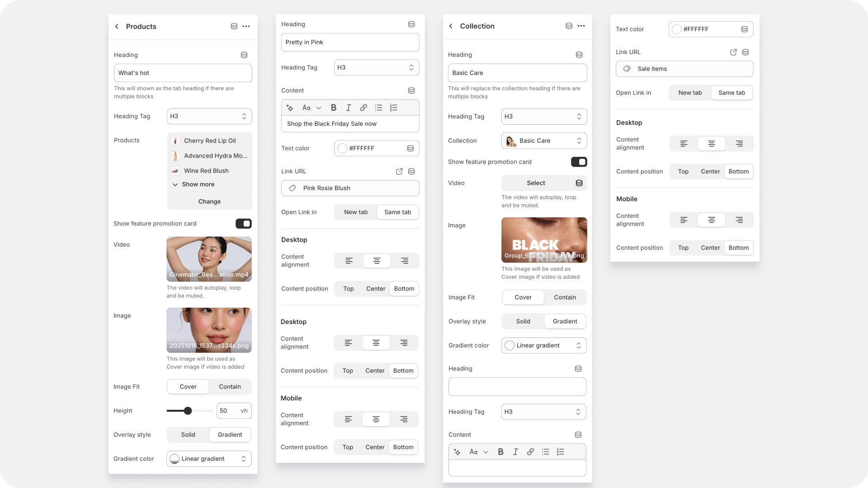The width and height of the screenshot is (868, 488).
Task: Click the Select button for Video
Action: pos(536,183)
